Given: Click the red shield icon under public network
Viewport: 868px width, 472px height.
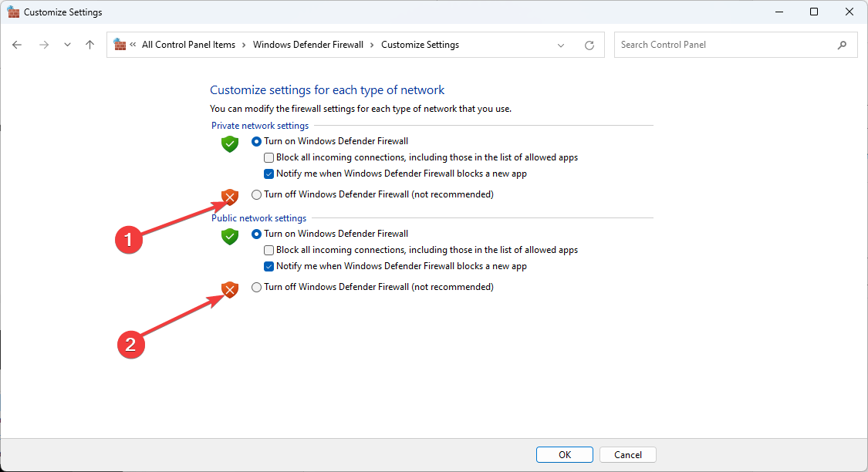Looking at the screenshot, I should [x=230, y=289].
